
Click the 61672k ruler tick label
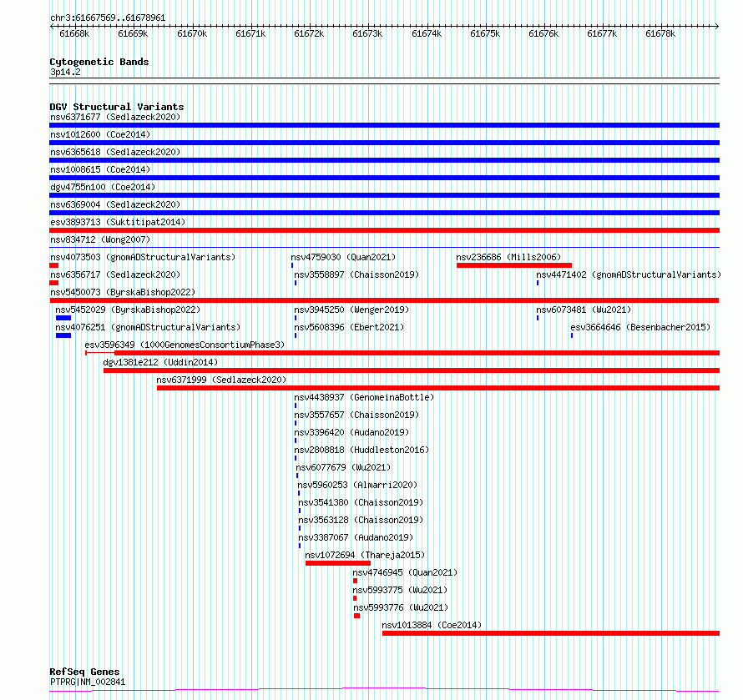click(309, 33)
